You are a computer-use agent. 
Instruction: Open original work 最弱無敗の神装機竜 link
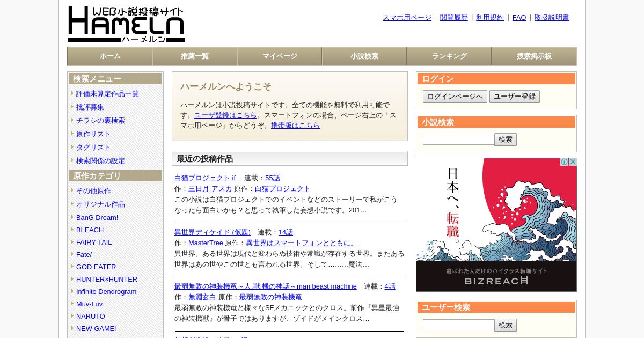pos(270,297)
